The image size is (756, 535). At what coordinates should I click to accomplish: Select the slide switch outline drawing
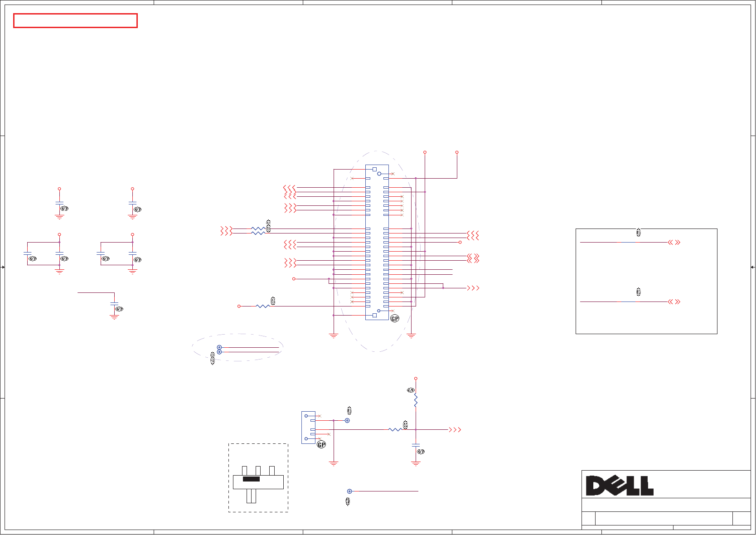click(x=258, y=484)
